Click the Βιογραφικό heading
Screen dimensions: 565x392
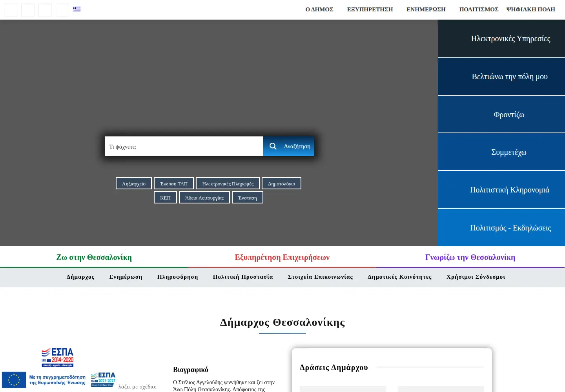(191, 370)
